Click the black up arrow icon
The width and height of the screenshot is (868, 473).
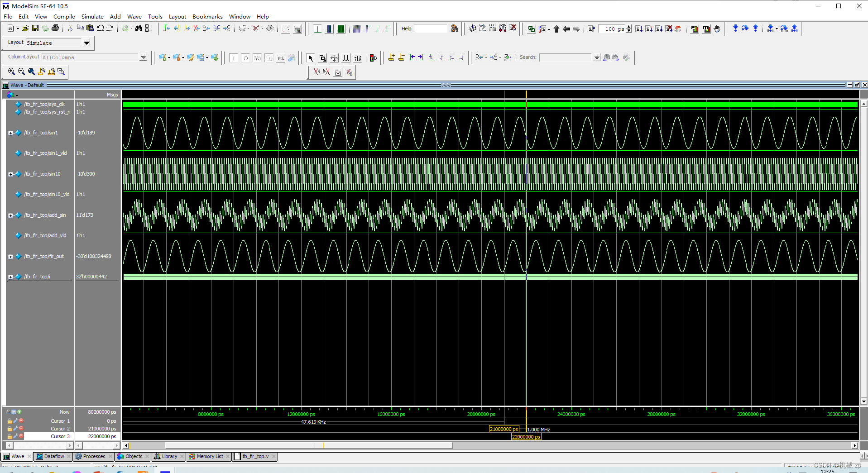coord(556,29)
